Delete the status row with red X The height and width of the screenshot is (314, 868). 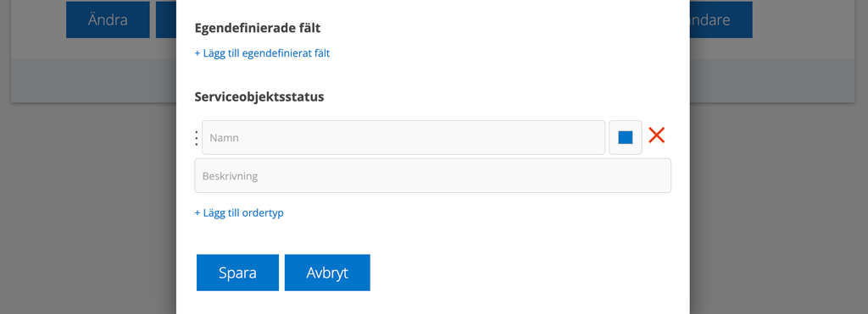(657, 135)
